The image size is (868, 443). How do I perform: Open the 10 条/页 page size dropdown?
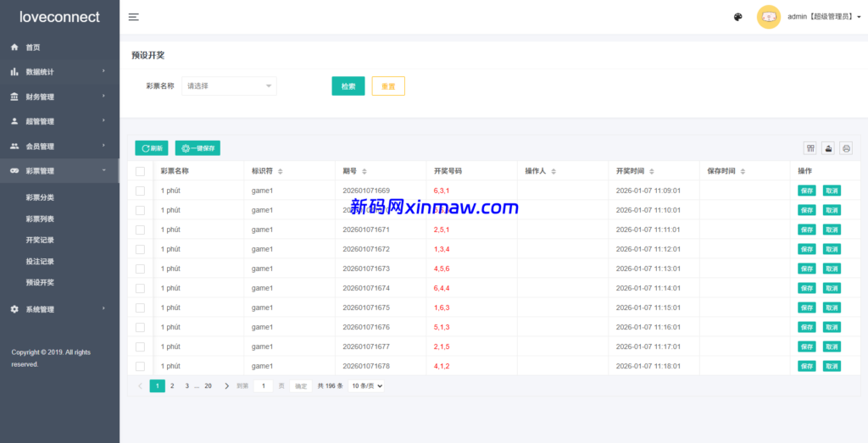[366, 386]
